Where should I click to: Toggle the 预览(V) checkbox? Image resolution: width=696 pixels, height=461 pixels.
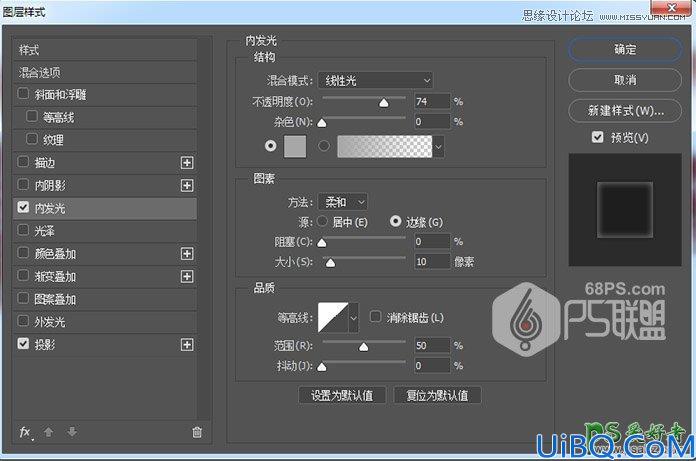(x=597, y=137)
